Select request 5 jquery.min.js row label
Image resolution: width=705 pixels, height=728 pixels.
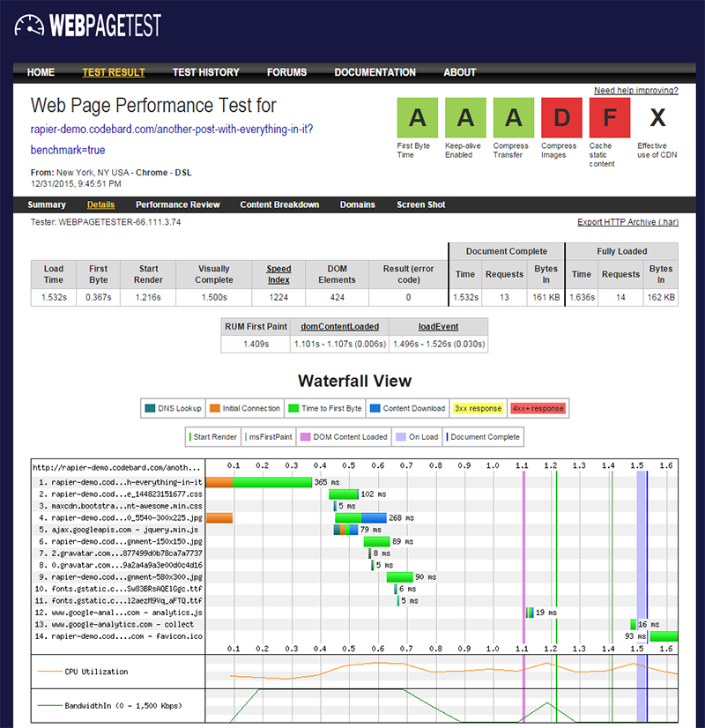(119, 530)
